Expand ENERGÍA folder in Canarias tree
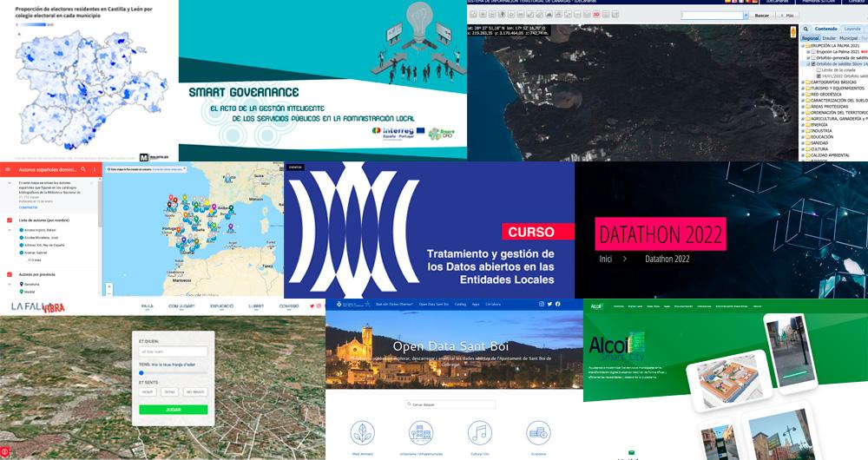 [803, 125]
